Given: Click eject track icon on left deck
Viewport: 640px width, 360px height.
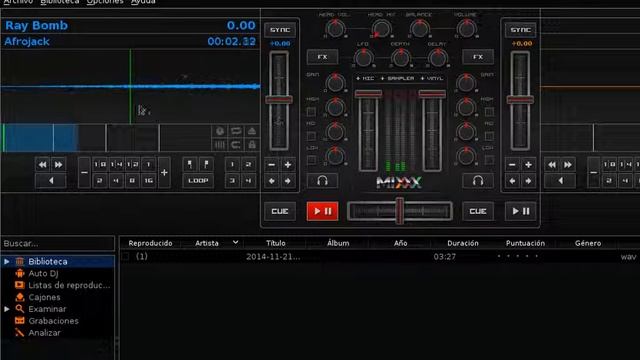Looking at the screenshot, I should 252,131.
